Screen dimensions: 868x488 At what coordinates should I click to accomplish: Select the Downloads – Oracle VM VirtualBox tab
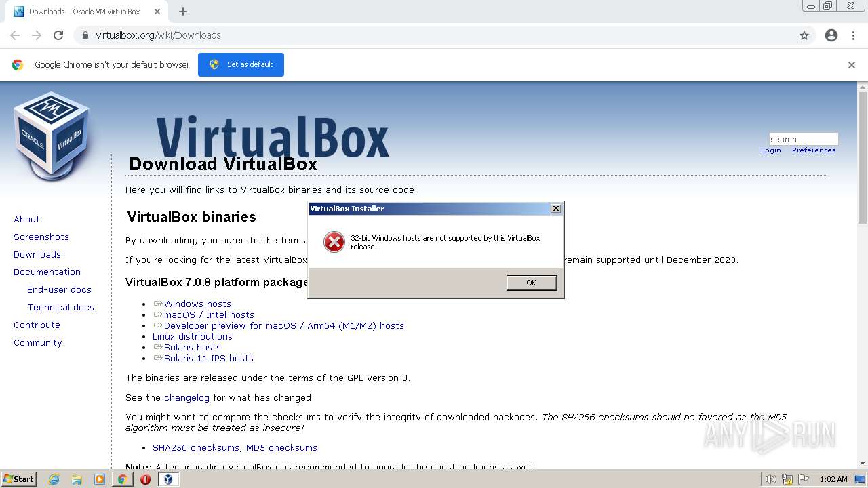tap(87, 12)
